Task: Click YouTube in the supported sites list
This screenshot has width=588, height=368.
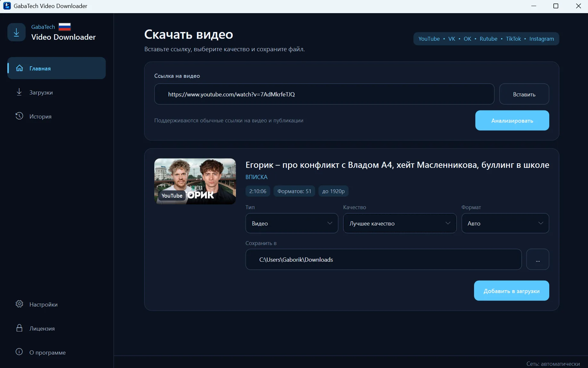Action: pyautogui.click(x=429, y=39)
